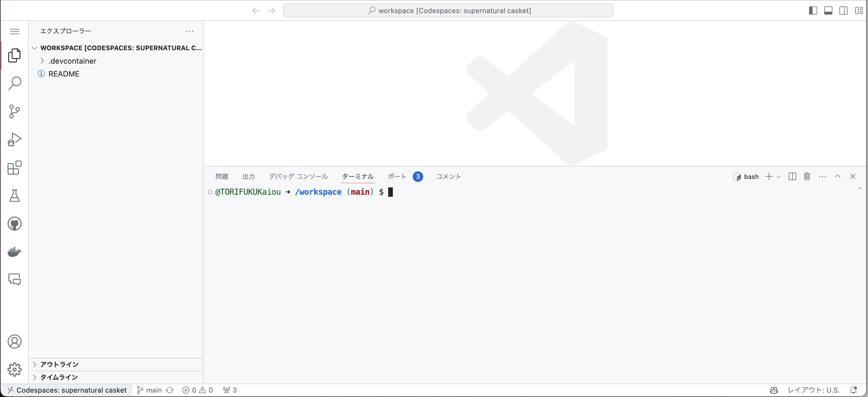Click the main branch status item
This screenshot has width=868, height=397.
(150, 390)
